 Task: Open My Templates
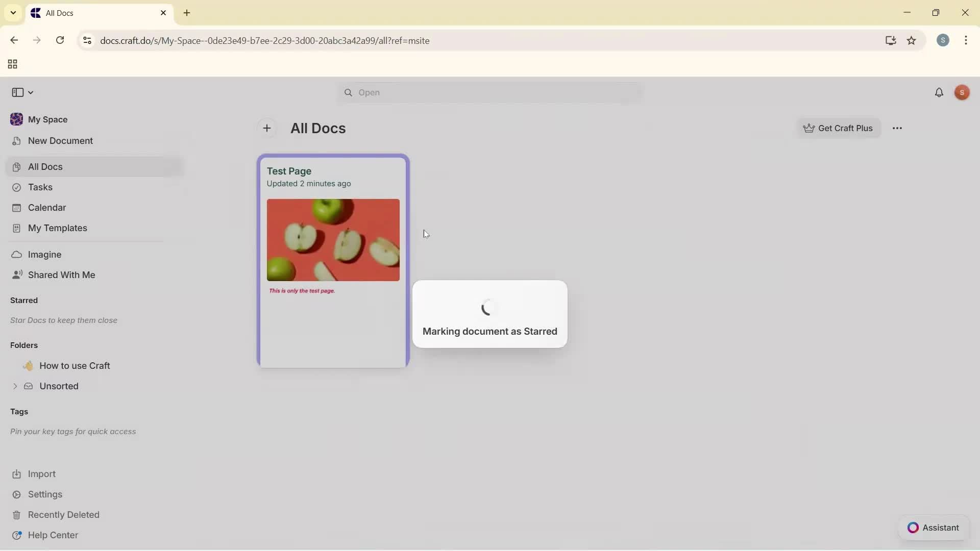point(57,228)
